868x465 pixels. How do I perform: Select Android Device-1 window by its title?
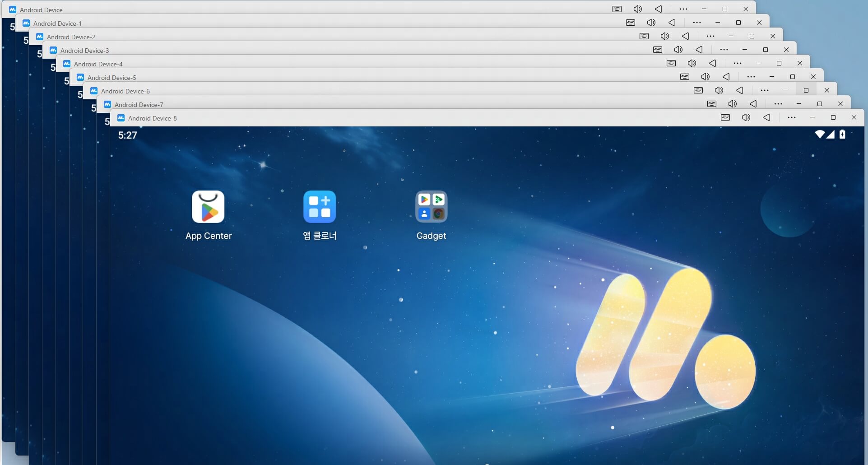57,23
